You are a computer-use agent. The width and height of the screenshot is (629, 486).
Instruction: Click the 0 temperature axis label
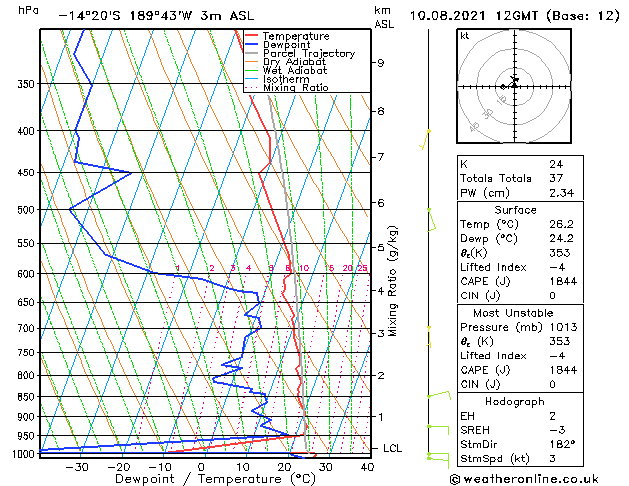coord(201,467)
